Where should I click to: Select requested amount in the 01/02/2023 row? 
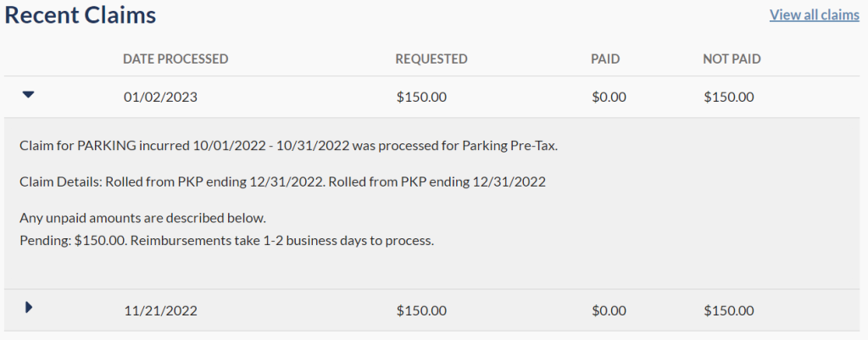coord(421,97)
